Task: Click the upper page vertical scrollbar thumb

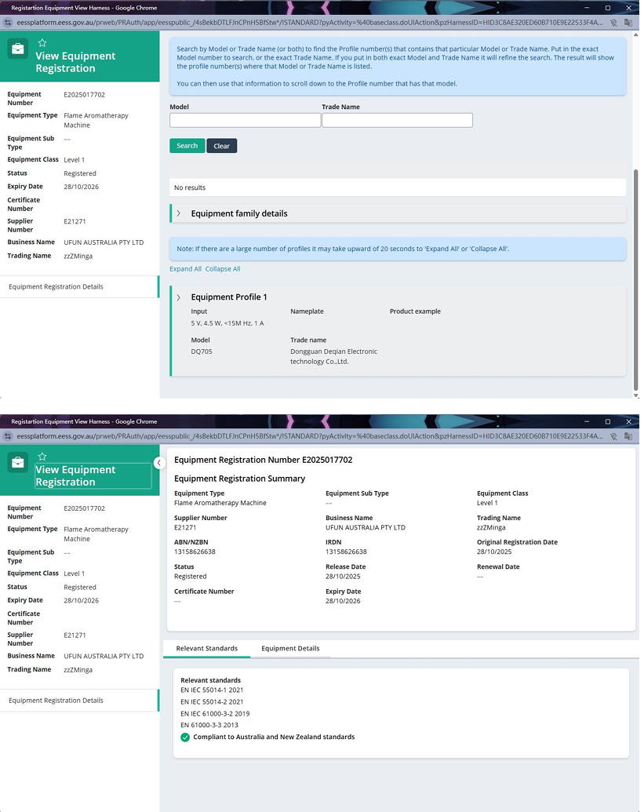Action: tap(635, 279)
